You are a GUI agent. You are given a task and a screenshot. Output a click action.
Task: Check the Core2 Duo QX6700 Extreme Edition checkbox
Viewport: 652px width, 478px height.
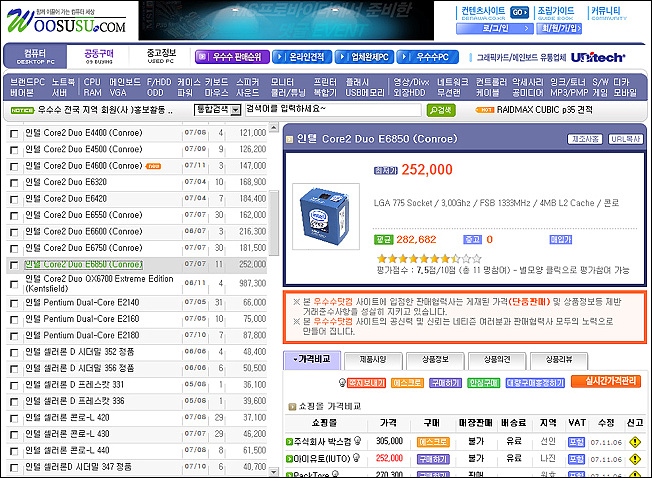pyautogui.click(x=14, y=284)
